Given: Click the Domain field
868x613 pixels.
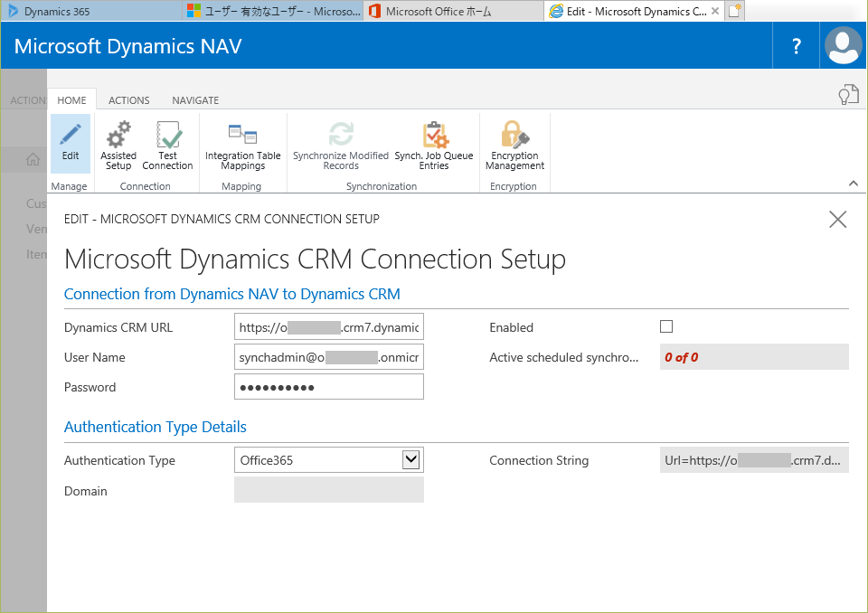Looking at the screenshot, I should pos(329,490).
